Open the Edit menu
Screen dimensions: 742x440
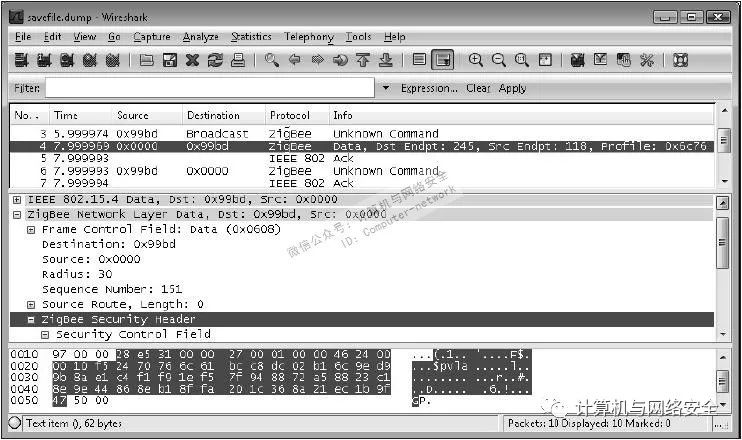click(x=53, y=37)
